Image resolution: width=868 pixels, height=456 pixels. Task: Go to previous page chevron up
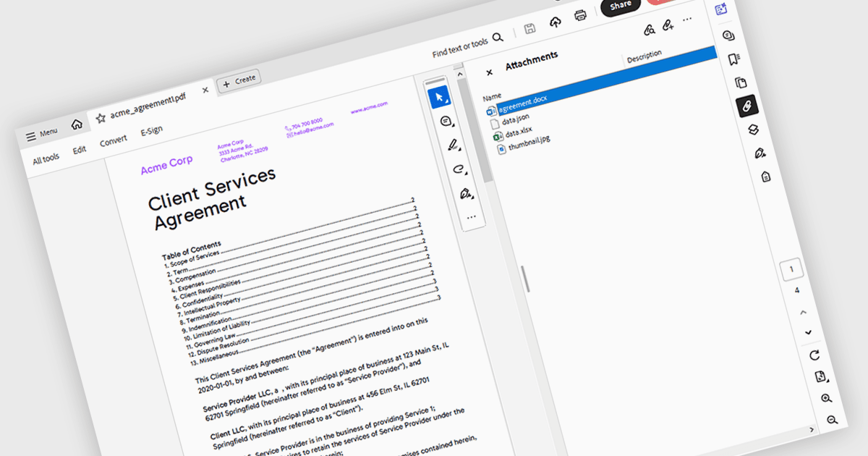coord(803,312)
